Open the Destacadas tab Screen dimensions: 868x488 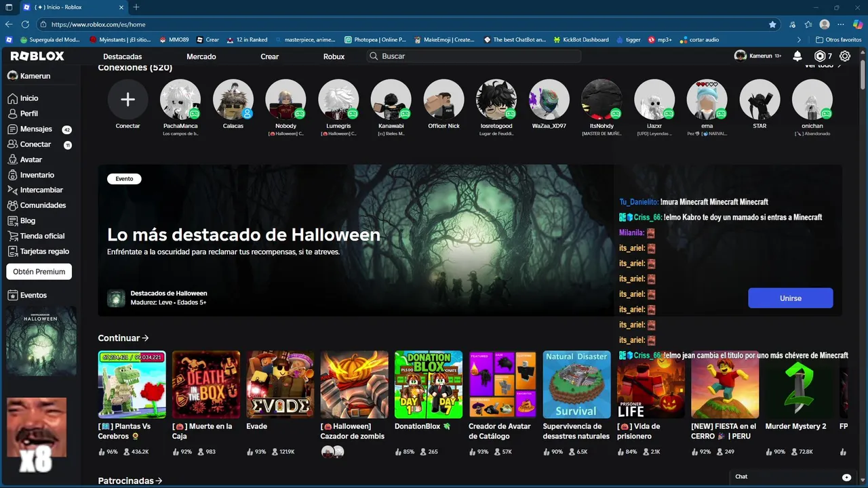click(x=123, y=56)
